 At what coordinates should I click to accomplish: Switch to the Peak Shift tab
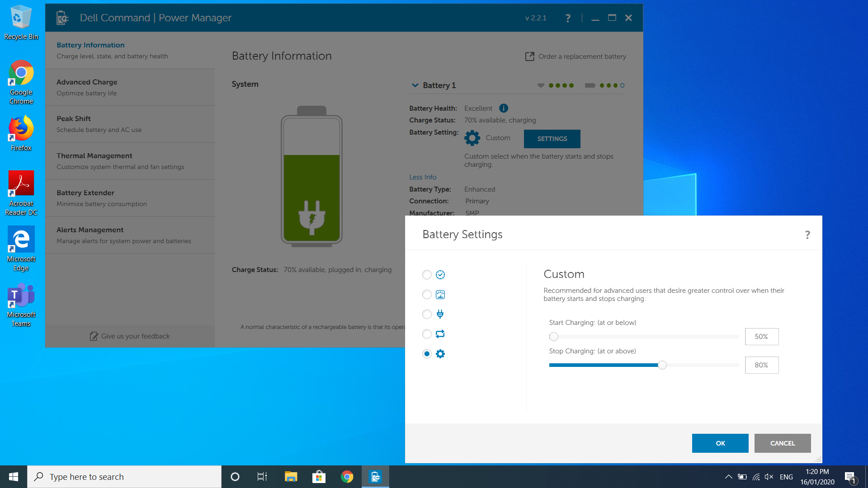130,124
